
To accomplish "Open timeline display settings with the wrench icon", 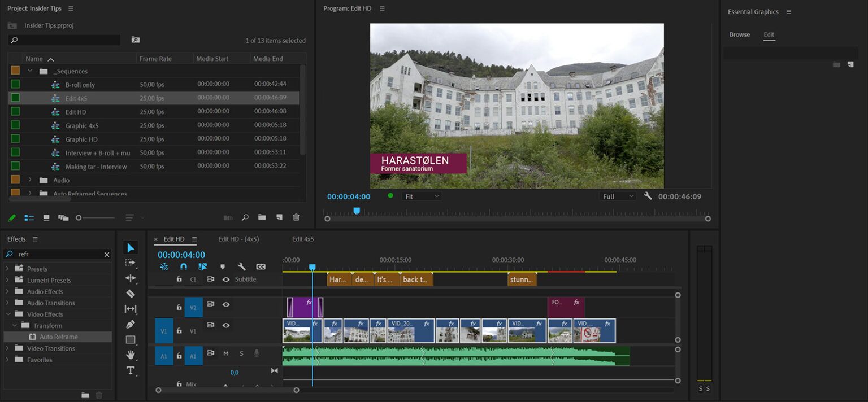I will tap(242, 266).
